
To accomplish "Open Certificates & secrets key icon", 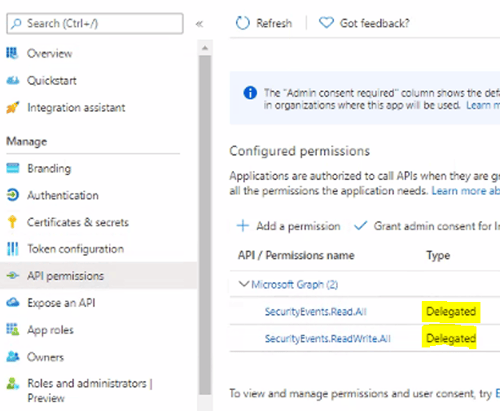I will click(12, 222).
